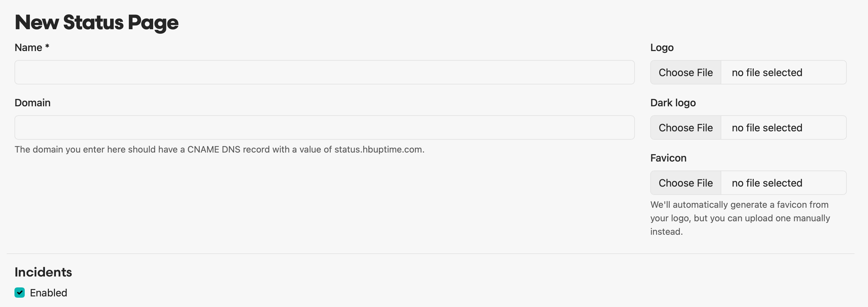Image resolution: width=868 pixels, height=307 pixels.
Task: Click the favicon auto-generate hint text
Action: (x=740, y=218)
